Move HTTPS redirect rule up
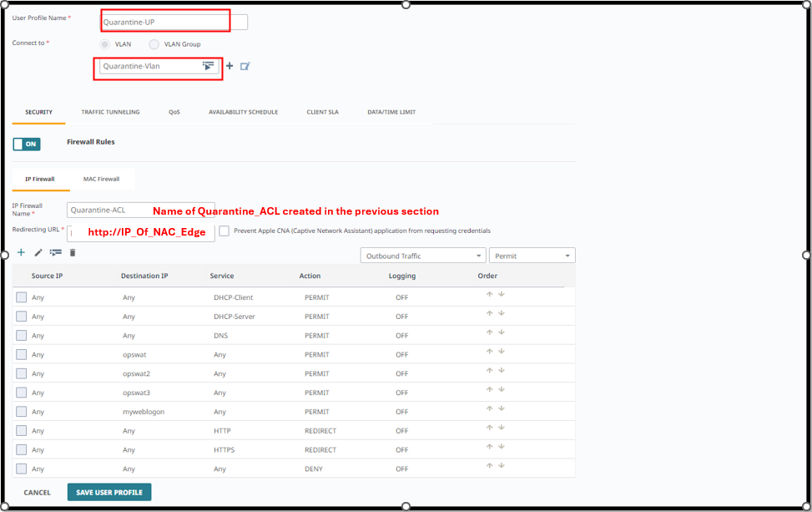 pos(489,447)
